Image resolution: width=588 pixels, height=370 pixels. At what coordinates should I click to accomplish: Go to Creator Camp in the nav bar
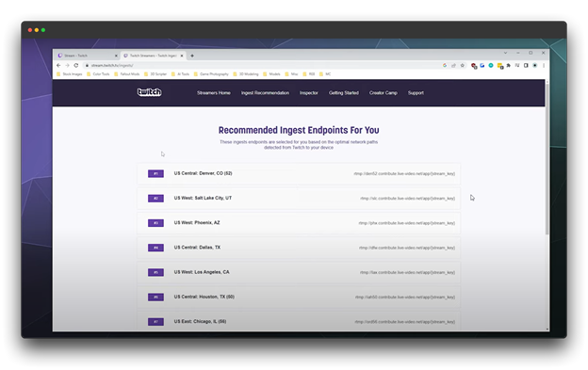coord(384,93)
